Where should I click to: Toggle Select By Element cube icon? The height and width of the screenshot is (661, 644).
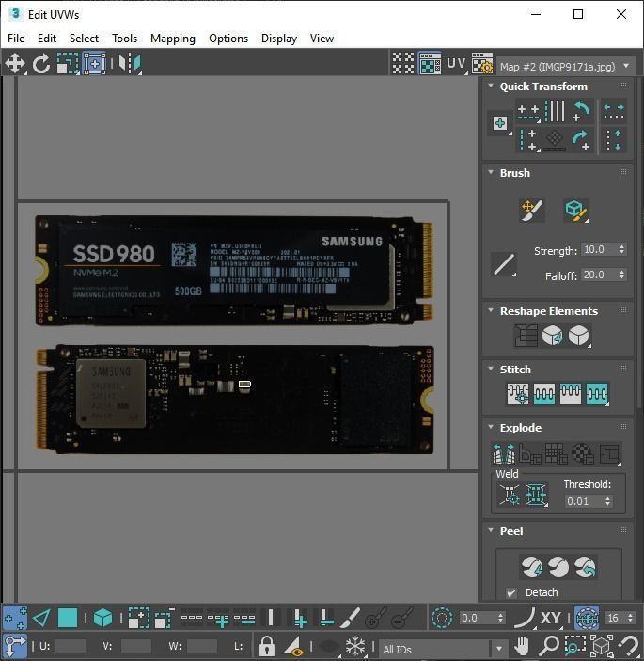(102, 618)
